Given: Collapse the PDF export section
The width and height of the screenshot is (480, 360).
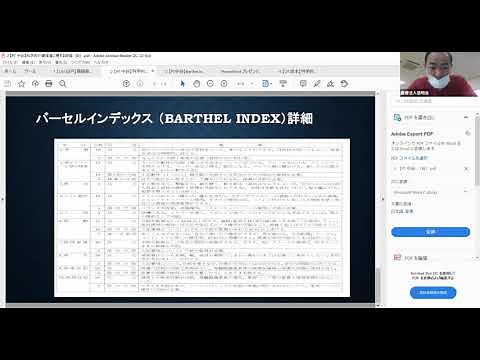Looking at the screenshot, I should (x=466, y=117).
